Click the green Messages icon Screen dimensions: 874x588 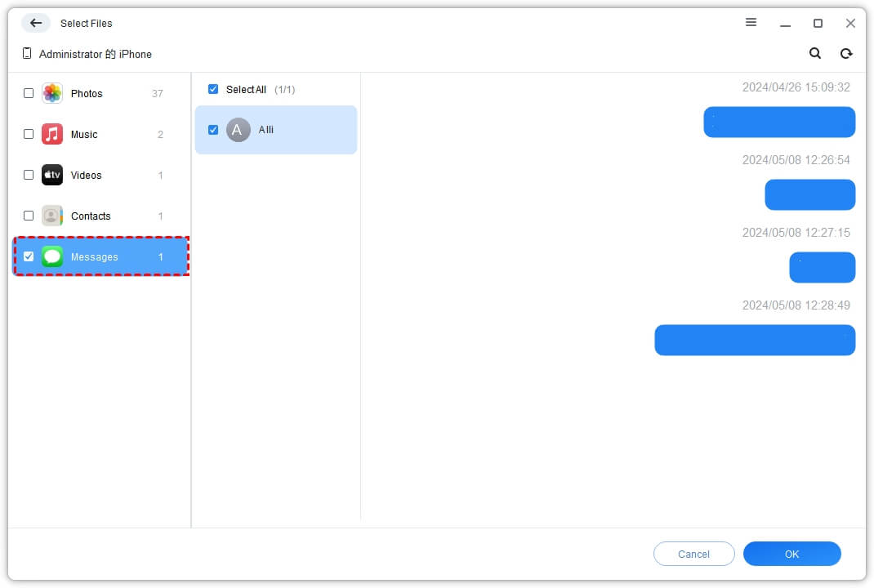click(x=52, y=256)
